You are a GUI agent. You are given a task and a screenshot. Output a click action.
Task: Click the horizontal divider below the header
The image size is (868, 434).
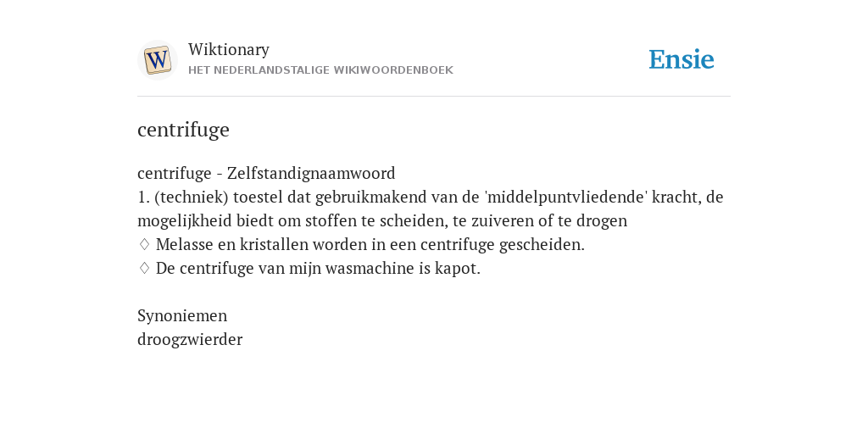434,97
